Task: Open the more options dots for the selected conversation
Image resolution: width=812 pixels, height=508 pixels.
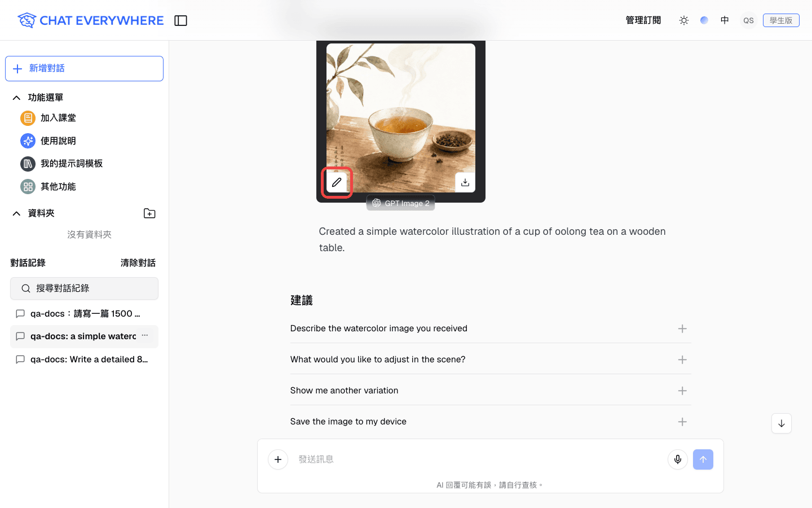Action: [145, 336]
